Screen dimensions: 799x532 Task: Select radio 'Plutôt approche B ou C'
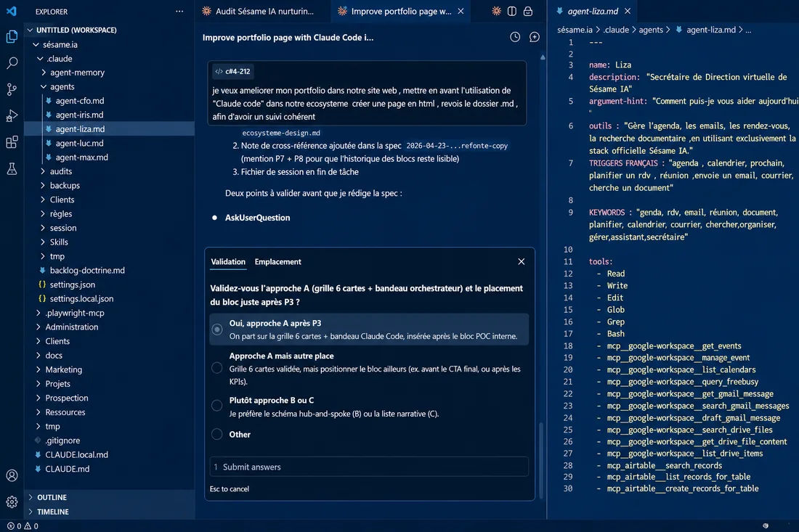coord(217,405)
